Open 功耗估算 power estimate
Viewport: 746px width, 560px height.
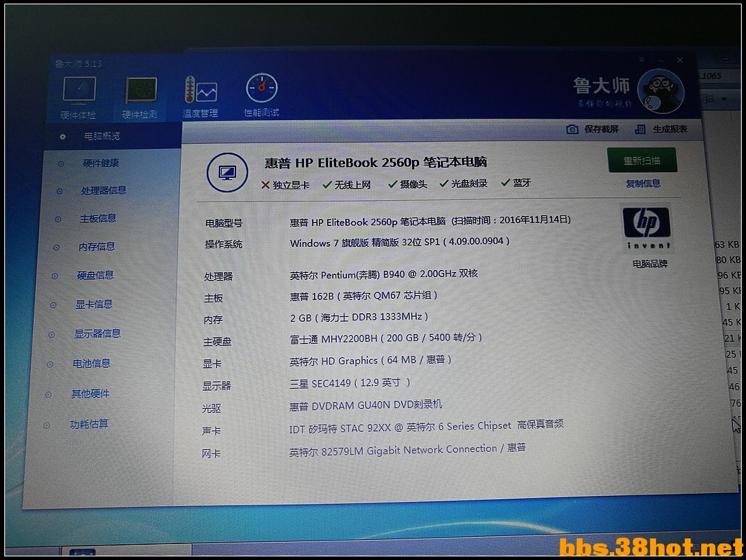click(89, 424)
